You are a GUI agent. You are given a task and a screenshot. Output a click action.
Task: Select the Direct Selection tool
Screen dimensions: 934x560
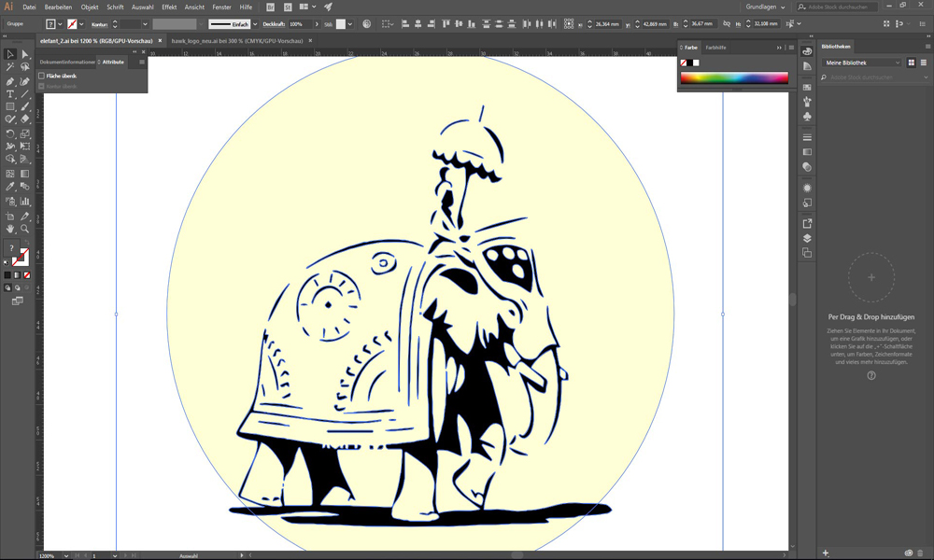point(25,55)
